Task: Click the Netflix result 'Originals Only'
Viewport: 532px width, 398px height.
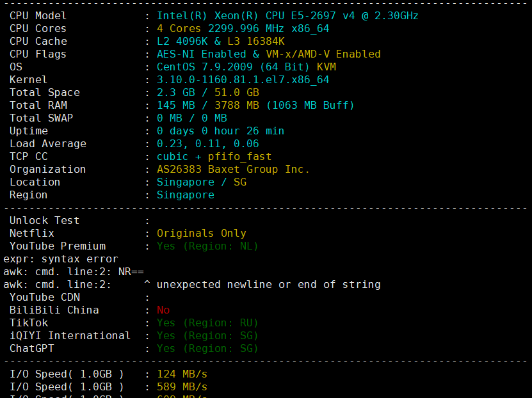Action: point(202,234)
